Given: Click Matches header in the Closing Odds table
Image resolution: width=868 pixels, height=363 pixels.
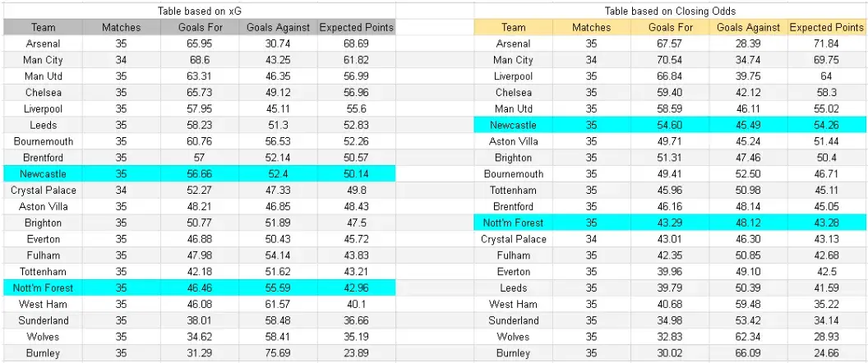Looking at the screenshot, I should tap(592, 27).
